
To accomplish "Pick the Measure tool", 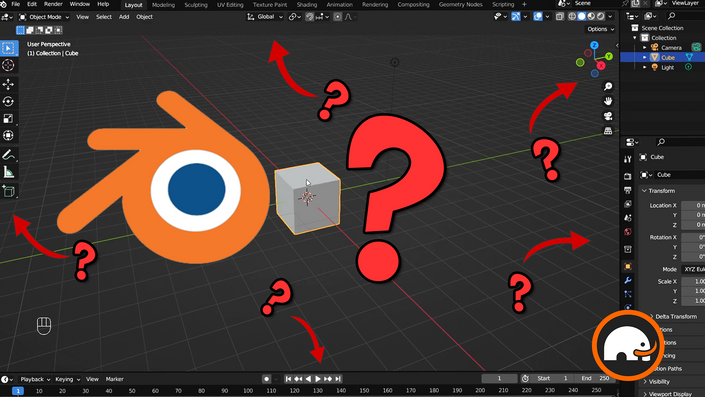I will coord(8,172).
